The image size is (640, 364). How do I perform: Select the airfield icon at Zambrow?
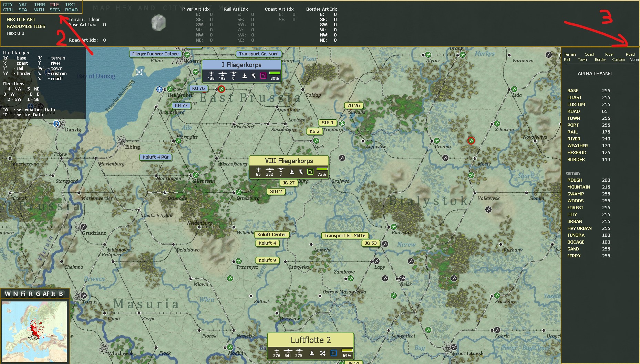click(351, 278)
